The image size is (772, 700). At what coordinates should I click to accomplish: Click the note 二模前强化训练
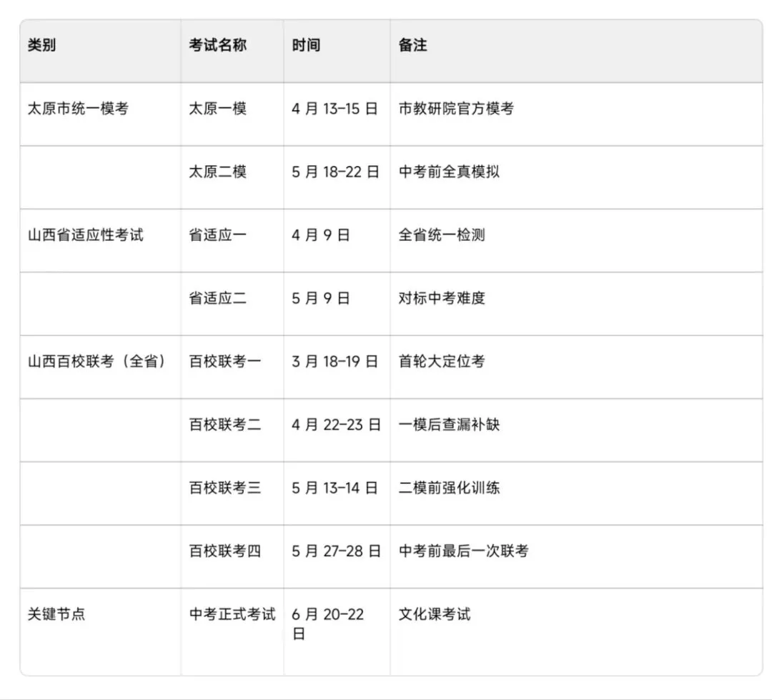(x=449, y=488)
